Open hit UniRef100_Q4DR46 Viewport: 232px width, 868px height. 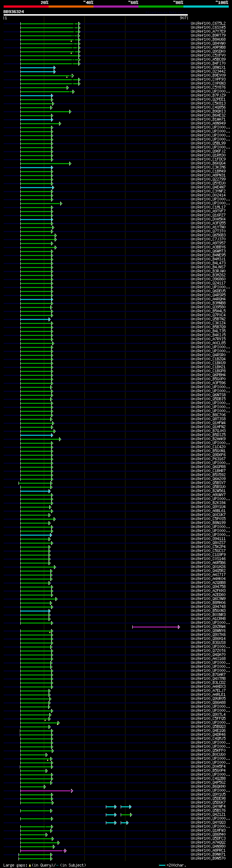208,734
